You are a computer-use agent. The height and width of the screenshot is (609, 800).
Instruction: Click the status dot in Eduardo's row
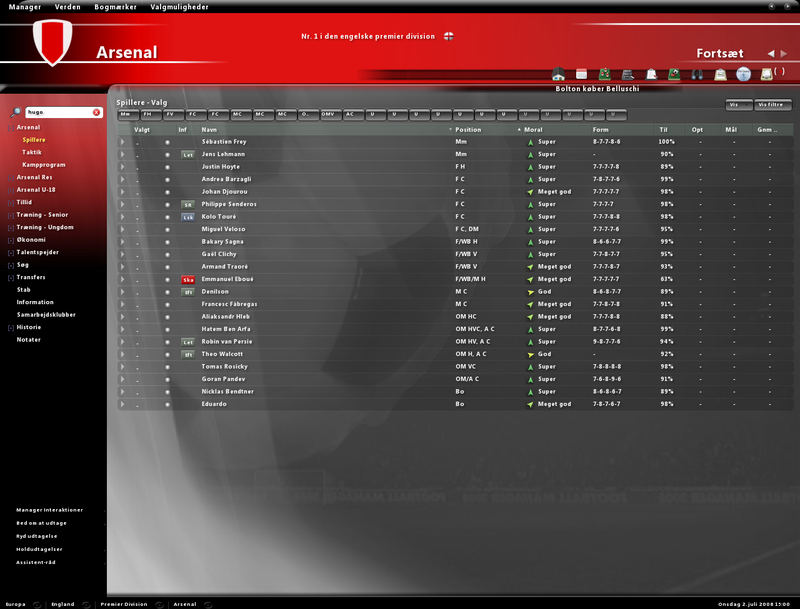(167, 404)
